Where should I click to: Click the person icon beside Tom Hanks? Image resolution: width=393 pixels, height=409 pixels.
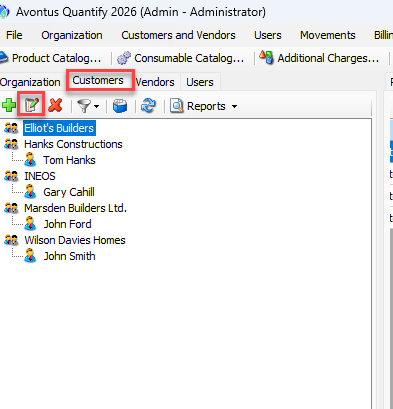tap(30, 160)
